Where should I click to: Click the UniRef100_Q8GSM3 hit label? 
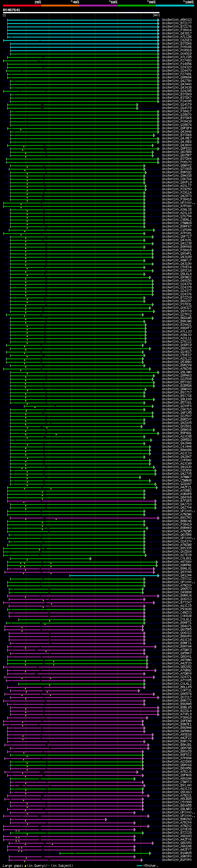[x=177, y=843]
